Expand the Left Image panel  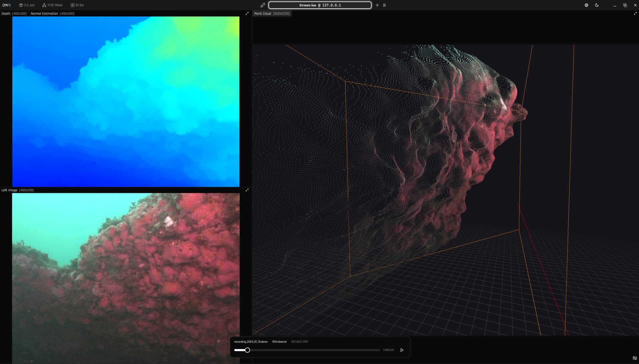(x=247, y=190)
